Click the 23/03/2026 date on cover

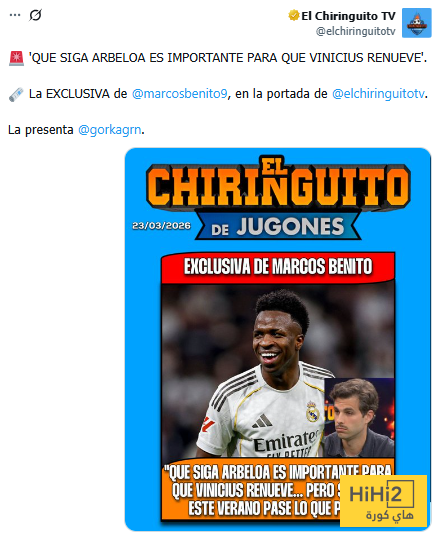161,225
